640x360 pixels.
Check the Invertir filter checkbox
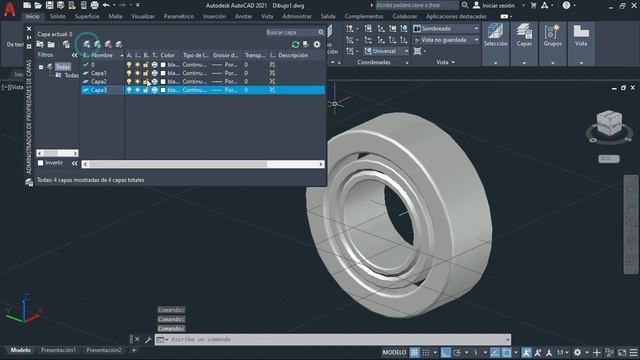[x=40, y=163]
